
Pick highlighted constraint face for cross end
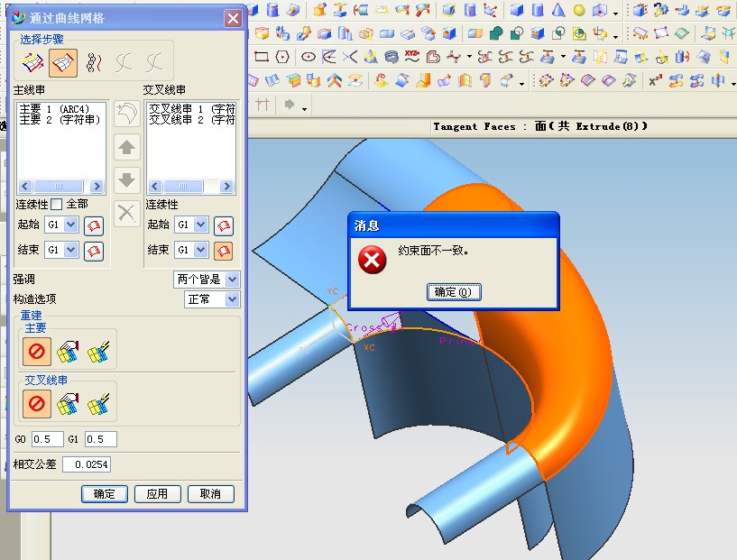click(x=224, y=251)
